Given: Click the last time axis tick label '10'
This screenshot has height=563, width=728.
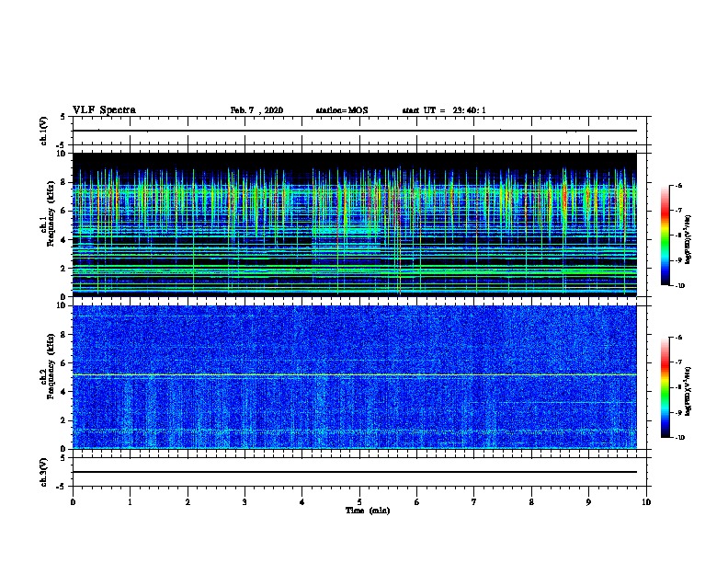Looking at the screenshot, I should tap(646, 502).
